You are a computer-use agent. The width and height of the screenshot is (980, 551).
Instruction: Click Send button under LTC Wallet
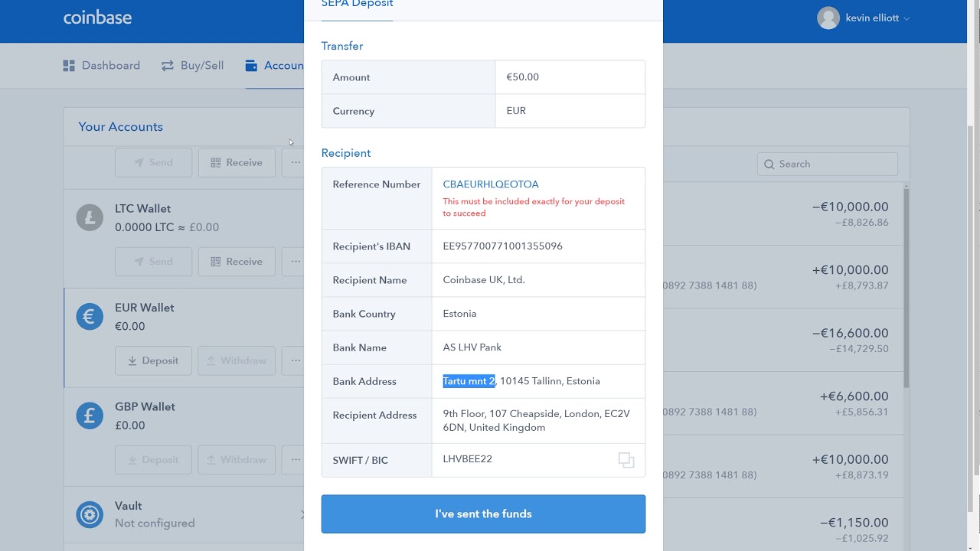tap(153, 262)
